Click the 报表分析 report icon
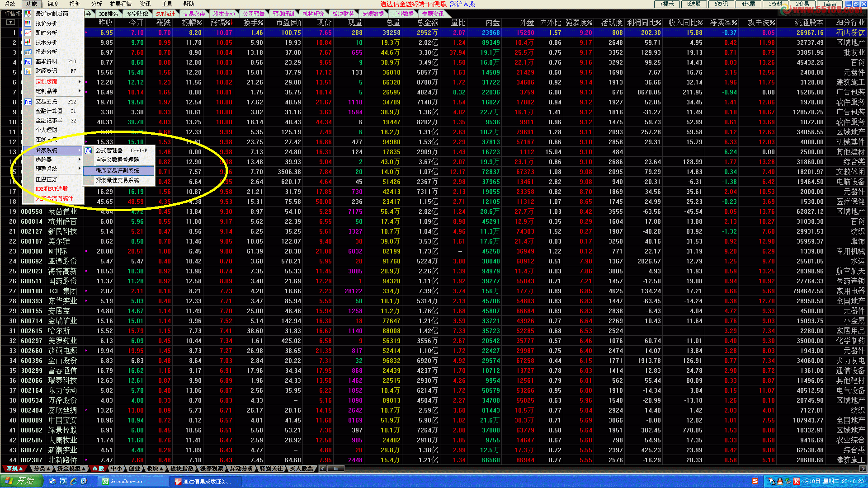This screenshot has width=868, height=488. coord(28,52)
